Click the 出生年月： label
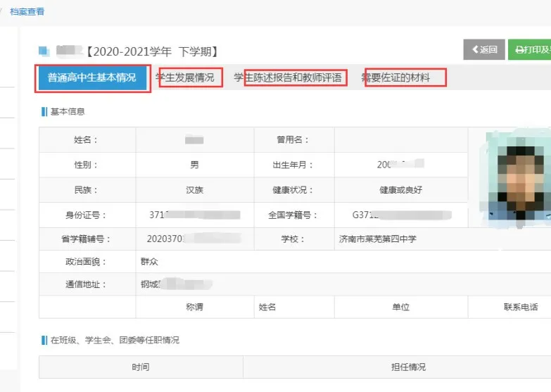 tap(293, 165)
